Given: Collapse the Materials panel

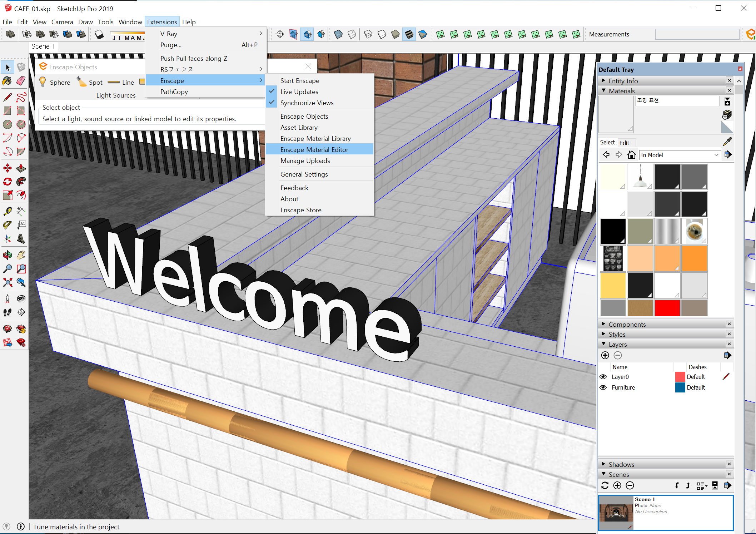Looking at the screenshot, I should pyautogui.click(x=604, y=91).
